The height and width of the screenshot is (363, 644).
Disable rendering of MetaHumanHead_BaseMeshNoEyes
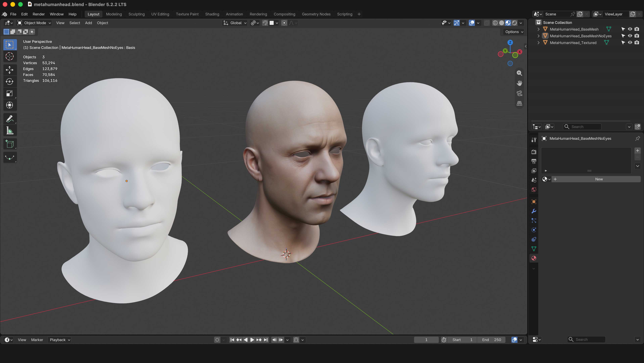637,36
